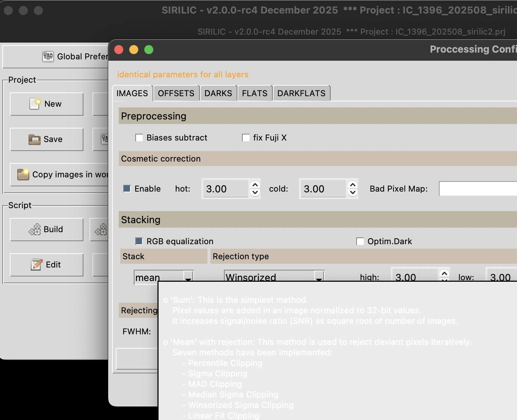Click the FWHM label
Viewport: 517px width, 420px height.
pos(137,331)
